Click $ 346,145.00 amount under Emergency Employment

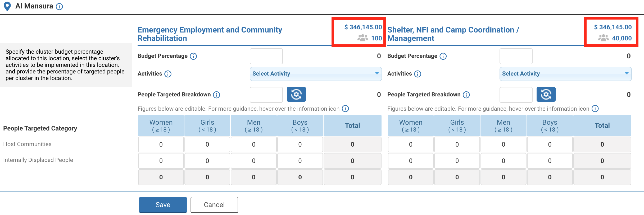click(x=363, y=27)
